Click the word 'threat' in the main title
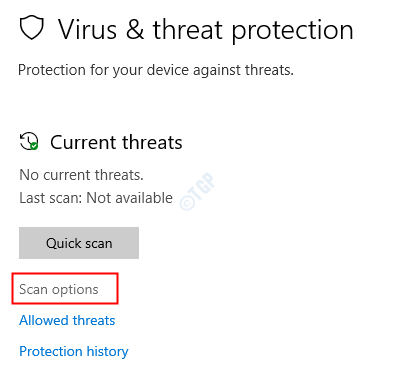Screen dimensions: 394x385 [187, 29]
